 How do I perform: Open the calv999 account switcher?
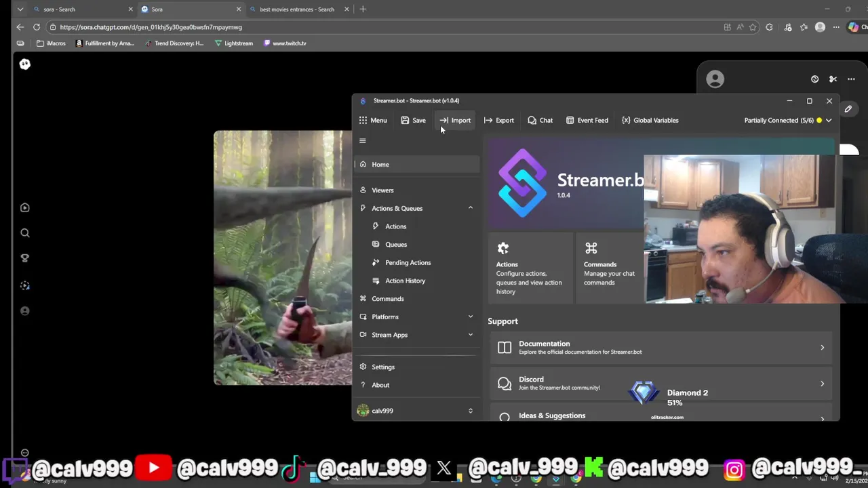417,411
